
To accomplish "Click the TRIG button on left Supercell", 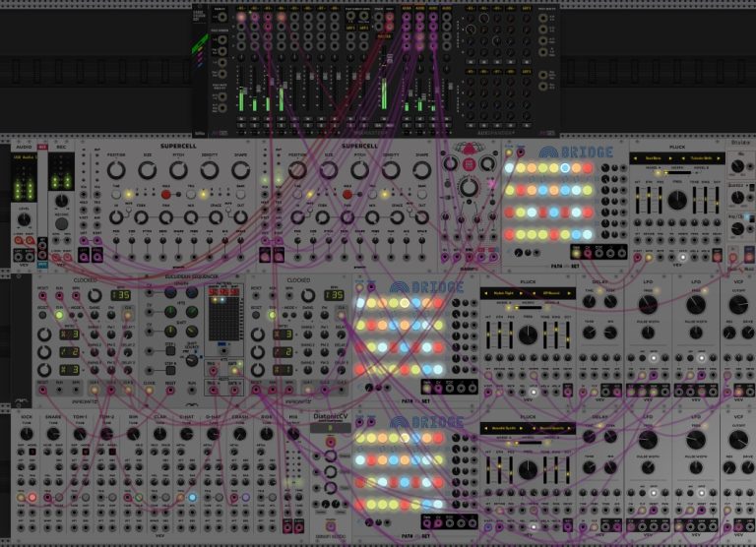I will (191, 194).
